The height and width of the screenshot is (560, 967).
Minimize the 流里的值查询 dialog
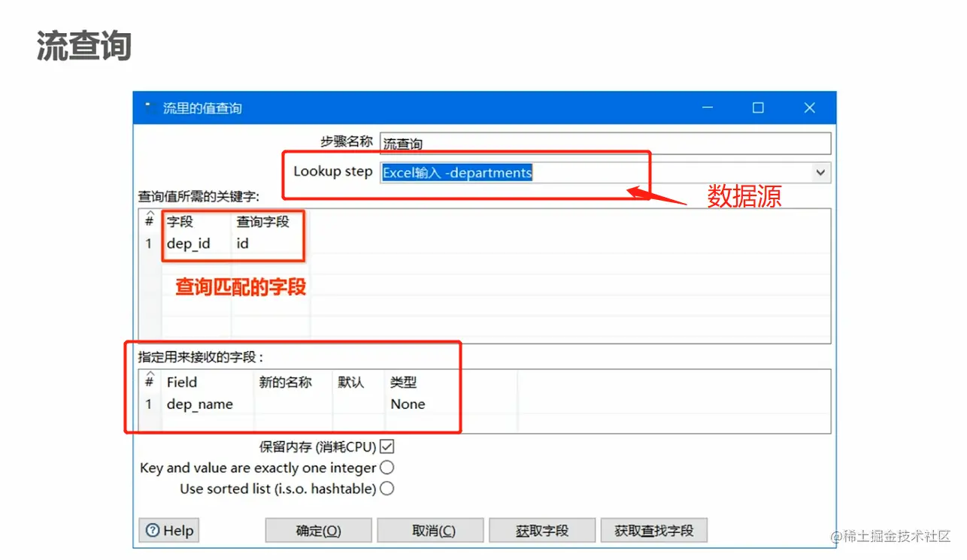708,107
